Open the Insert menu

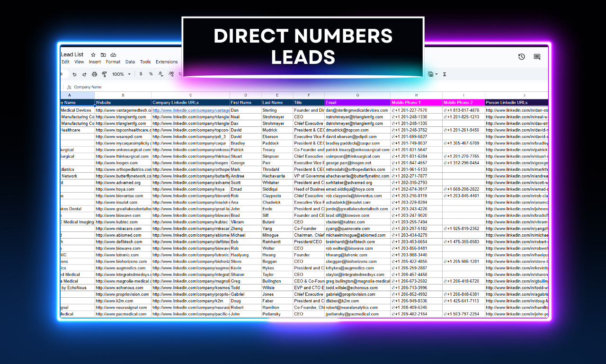pos(95,62)
